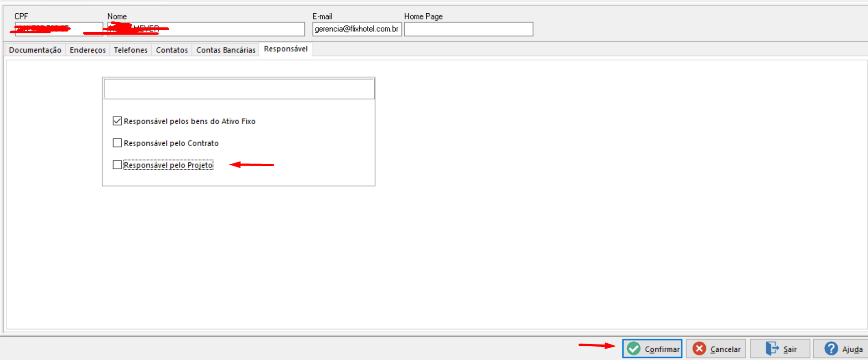This screenshot has height=360, width=868.
Task: Click the Confirmar button label
Action: (662, 349)
